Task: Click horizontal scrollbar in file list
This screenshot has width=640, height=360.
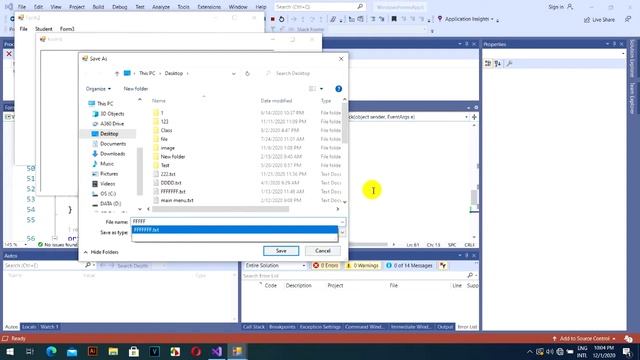Action: 220,209
